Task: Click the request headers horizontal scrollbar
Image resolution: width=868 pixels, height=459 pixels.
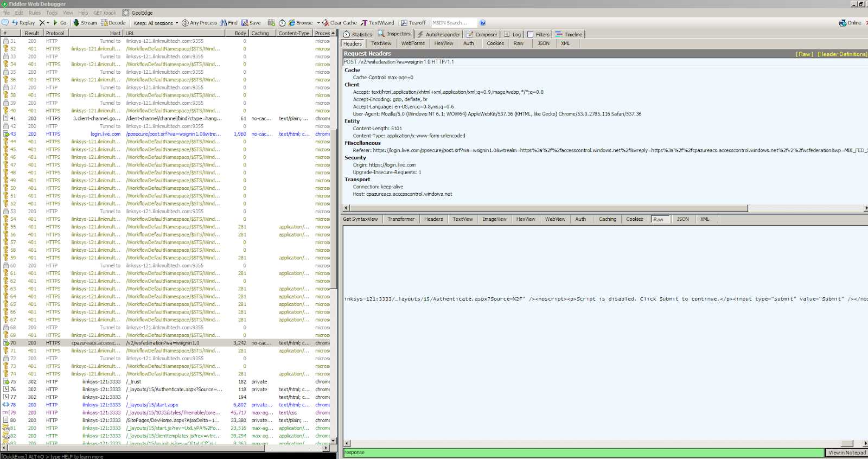Action: (x=548, y=208)
